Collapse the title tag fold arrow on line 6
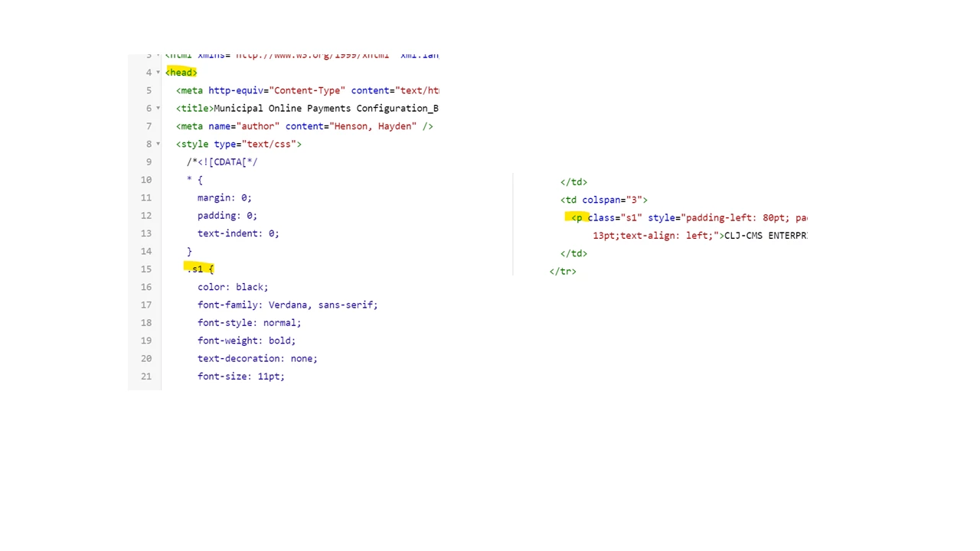This screenshot has width=980, height=551. pyautogui.click(x=158, y=108)
